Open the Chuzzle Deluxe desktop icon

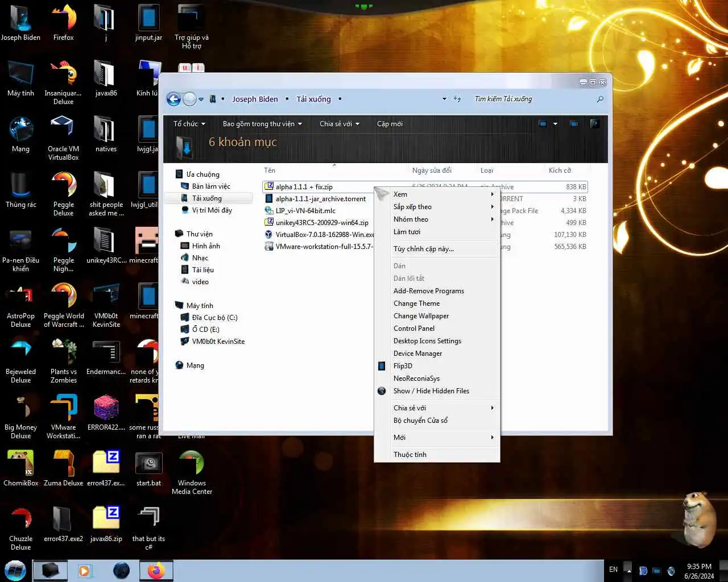tap(21, 528)
